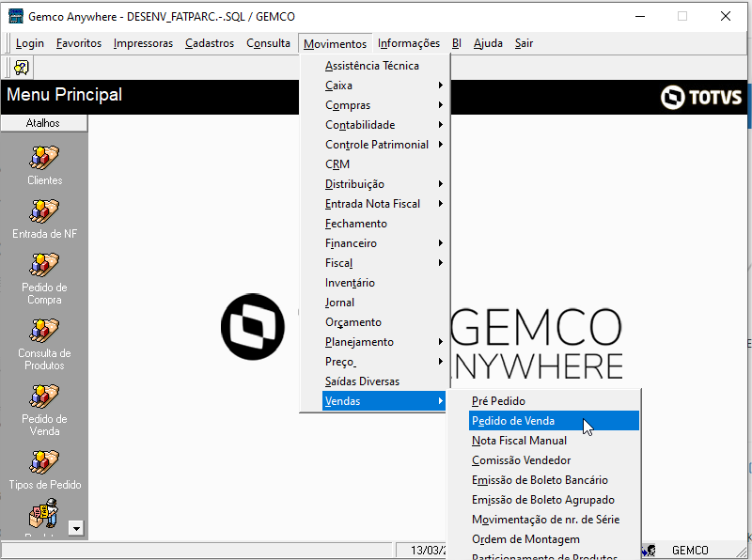Click the scroll-down arrow in Atalhos panel
Image resolution: width=752 pixels, height=560 pixels.
pyautogui.click(x=76, y=528)
